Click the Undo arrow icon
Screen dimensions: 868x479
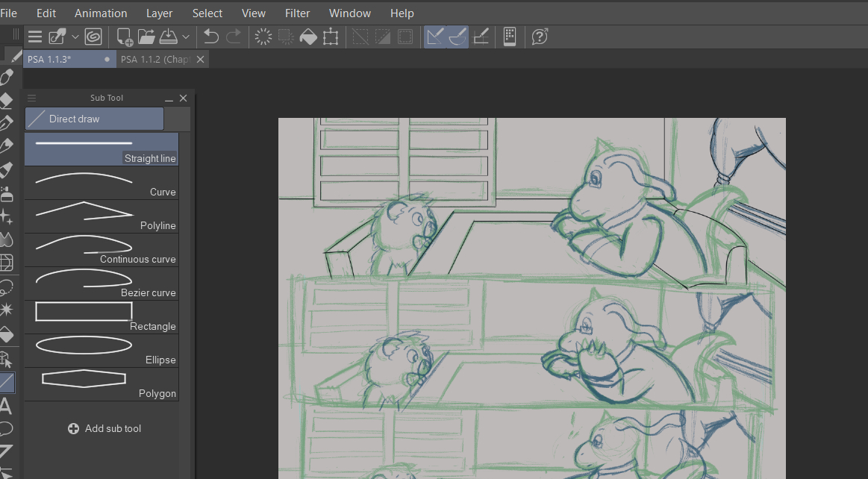coord(211,37)
